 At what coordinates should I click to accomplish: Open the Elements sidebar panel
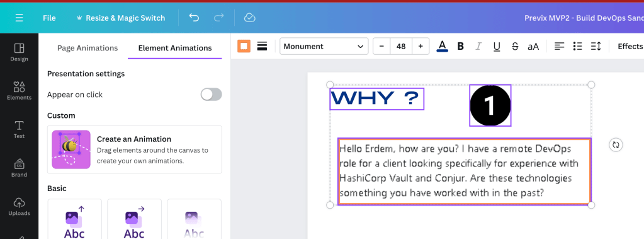tap(19, 91)
